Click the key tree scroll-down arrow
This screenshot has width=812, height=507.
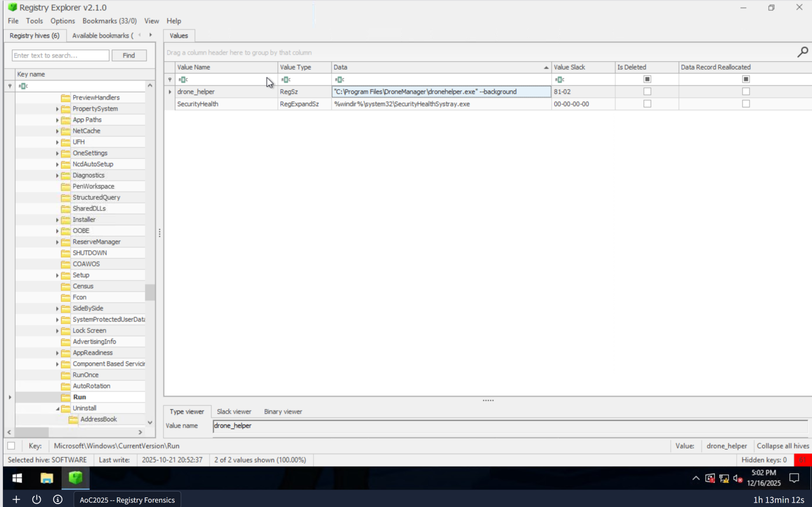(x=150, y=422)
